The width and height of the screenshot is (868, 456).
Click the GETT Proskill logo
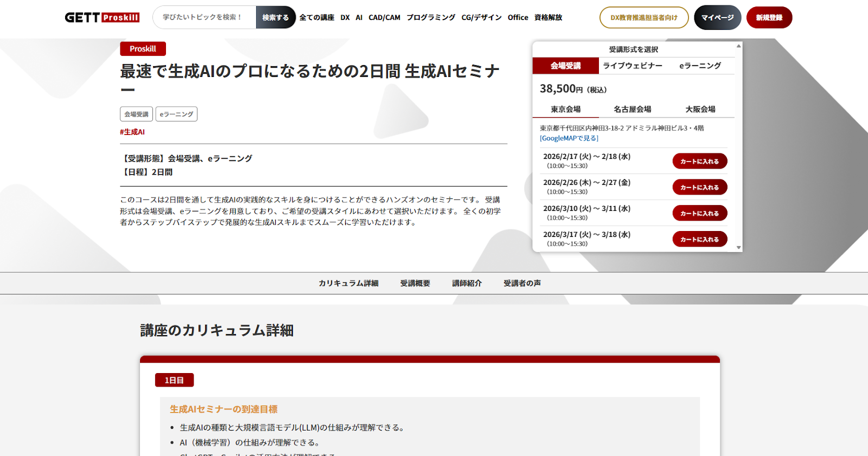pos(102,17)
